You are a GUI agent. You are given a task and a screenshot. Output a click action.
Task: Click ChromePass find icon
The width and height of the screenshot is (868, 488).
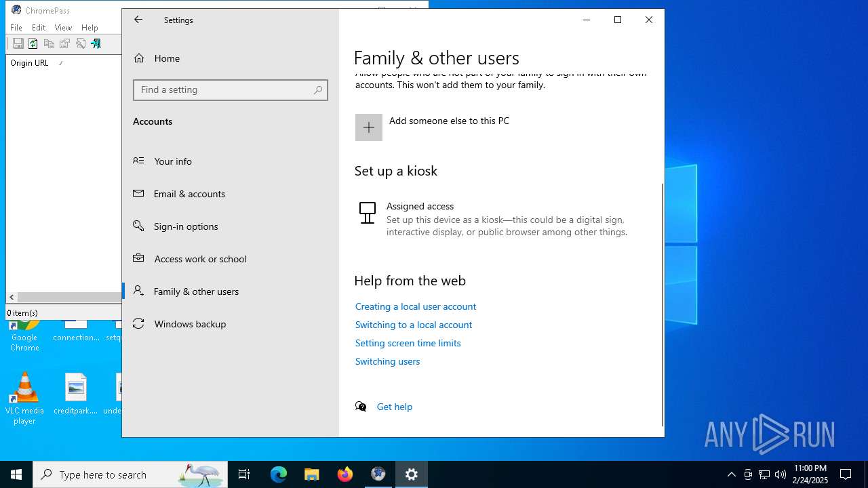81,43
